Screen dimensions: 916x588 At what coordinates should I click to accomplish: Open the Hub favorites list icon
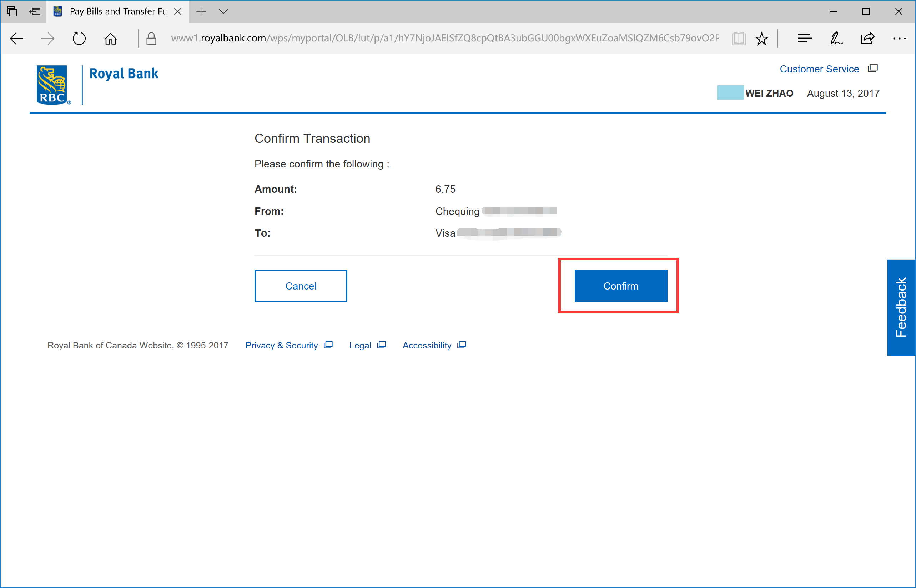(805, 39)
